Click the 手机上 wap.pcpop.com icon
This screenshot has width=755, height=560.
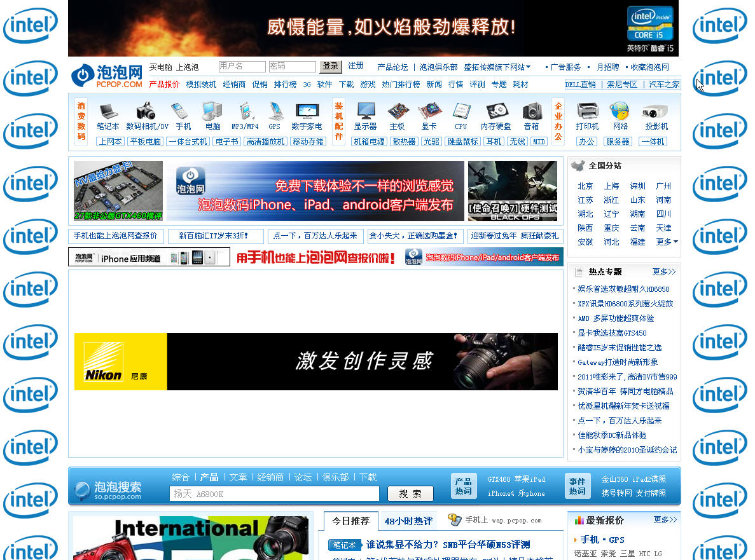tap(454, 519)
